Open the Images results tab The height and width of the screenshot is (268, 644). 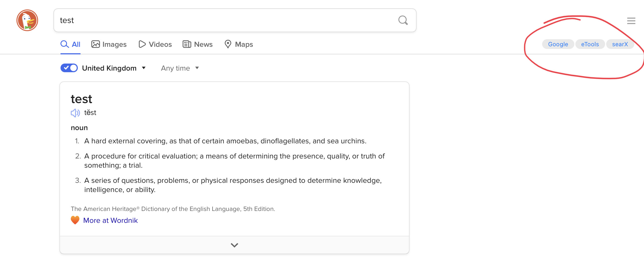[109, 44]
